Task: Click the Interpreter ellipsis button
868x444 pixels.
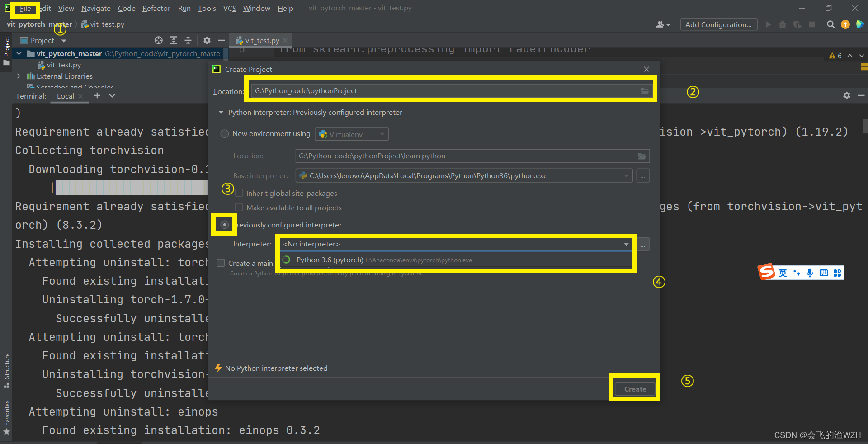Action: (x=643, y=245)
